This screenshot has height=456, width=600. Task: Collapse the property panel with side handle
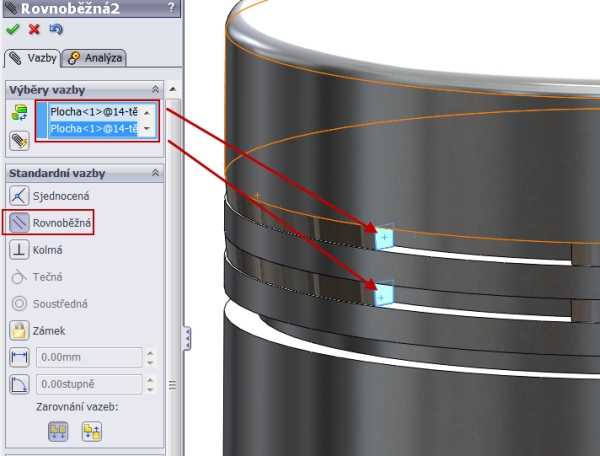point(187,338)
